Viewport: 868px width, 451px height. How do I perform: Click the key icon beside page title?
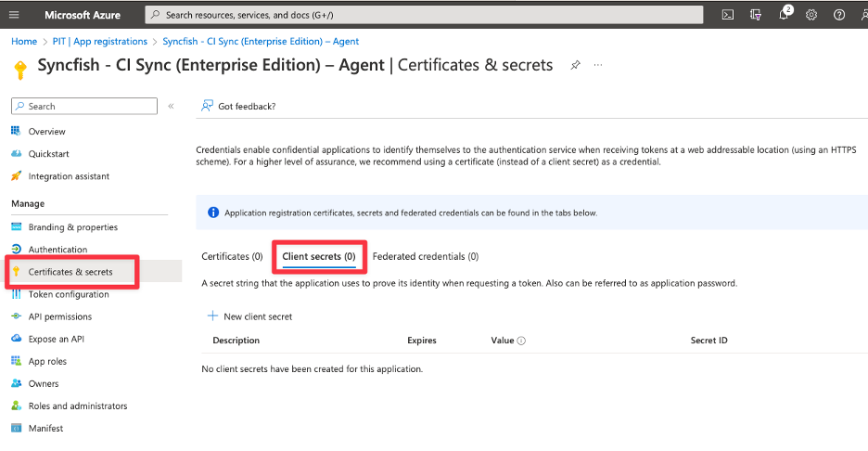pyautogui.click(x=20, y=70)
